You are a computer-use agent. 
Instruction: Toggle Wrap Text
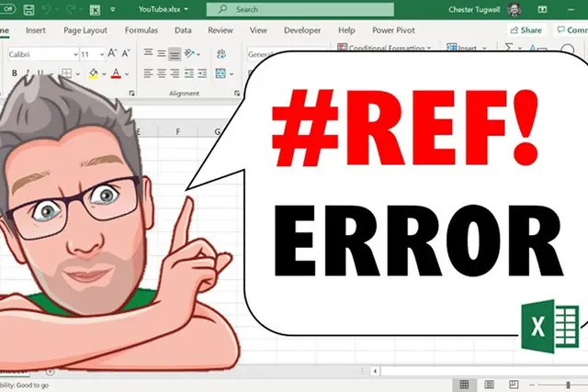click(221, 53)
